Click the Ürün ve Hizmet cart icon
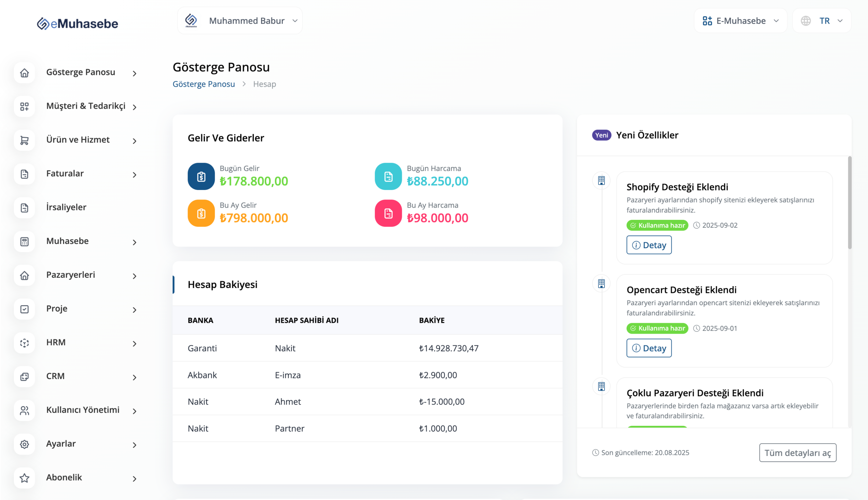This screenshot has height=500, width=868. coord(24,141)
